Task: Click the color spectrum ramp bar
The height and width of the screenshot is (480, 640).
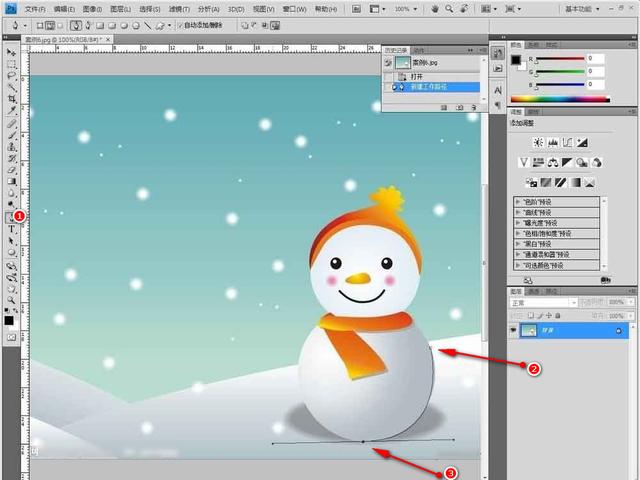Action: tap(559, 99)
